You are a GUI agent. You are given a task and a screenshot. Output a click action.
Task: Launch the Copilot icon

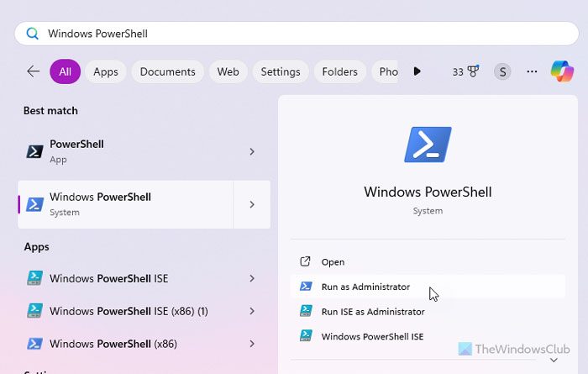562,71
